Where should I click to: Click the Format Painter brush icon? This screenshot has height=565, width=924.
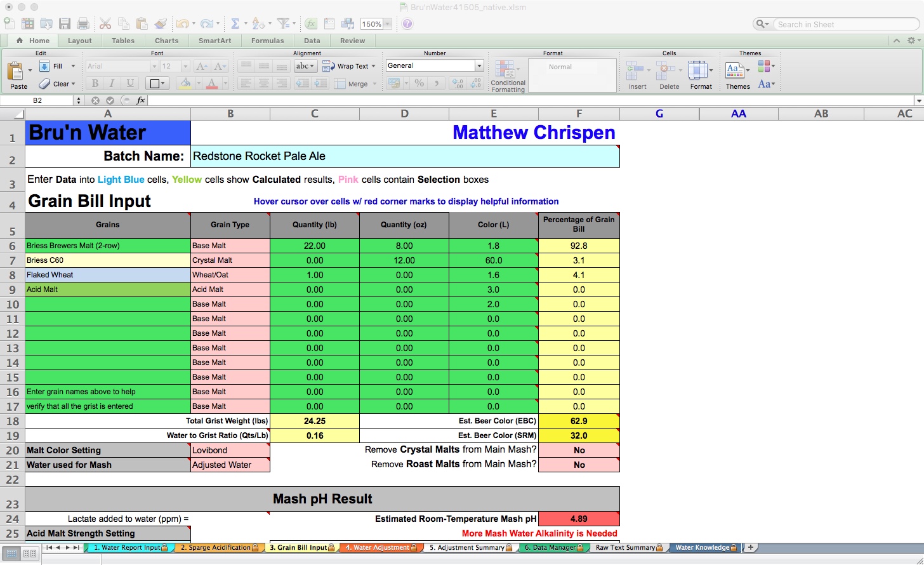pos(161,23)
